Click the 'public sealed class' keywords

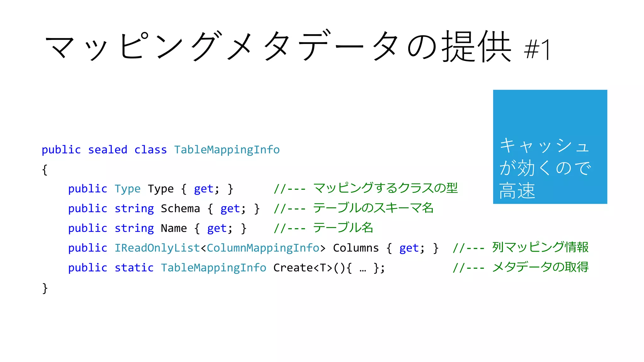click(104, 150)
